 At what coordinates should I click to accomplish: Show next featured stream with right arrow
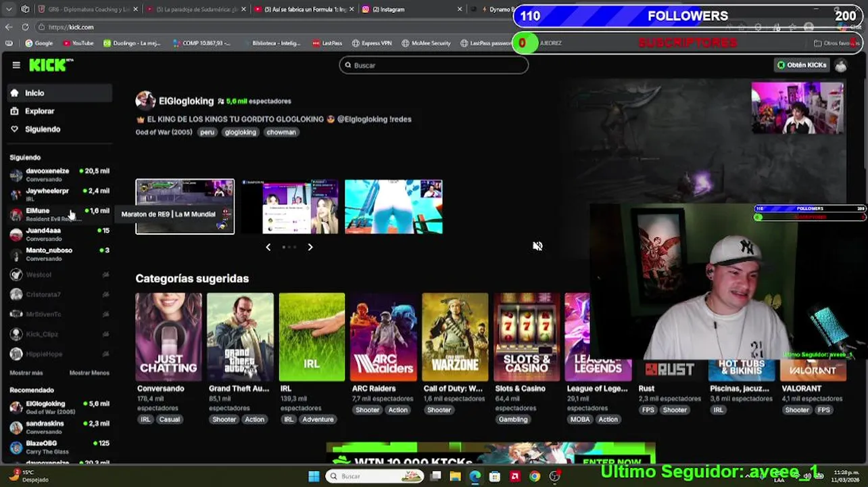coord(310,247)
